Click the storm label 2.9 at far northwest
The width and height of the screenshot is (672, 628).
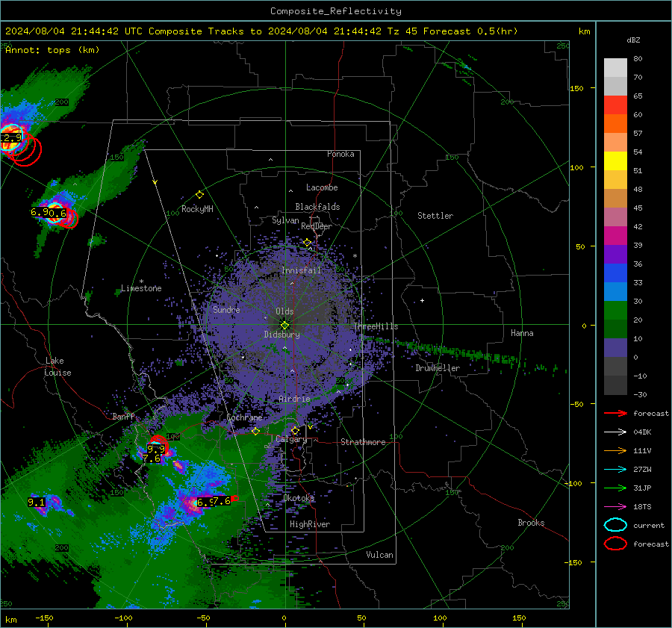(x=10, y=138)
